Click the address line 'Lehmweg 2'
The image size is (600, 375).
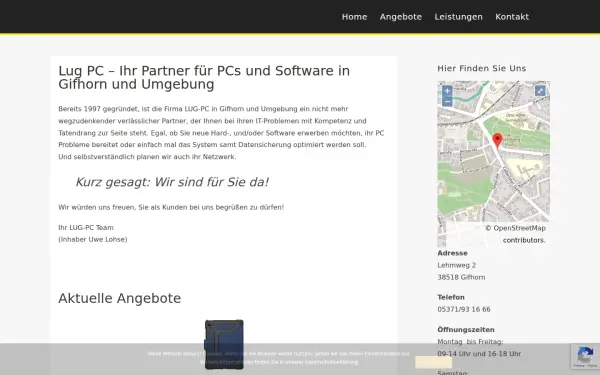click(457, 265)
